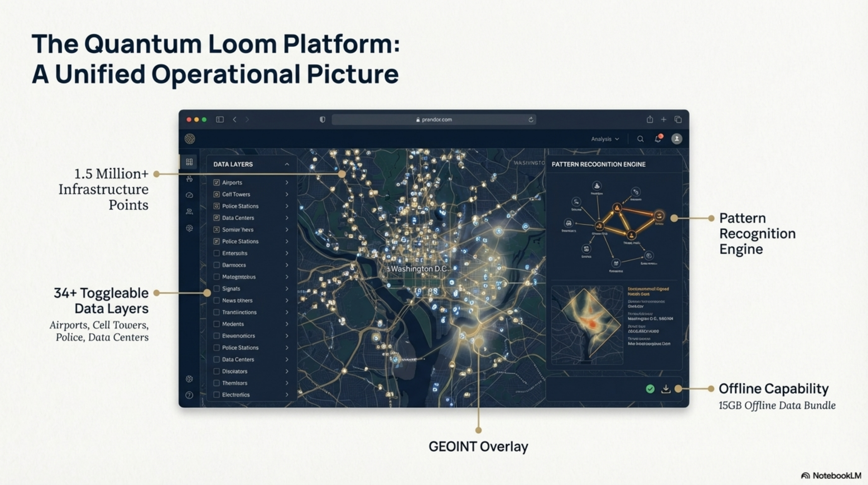
Task: Open the help question mark icon
Action: click(189, 395)
